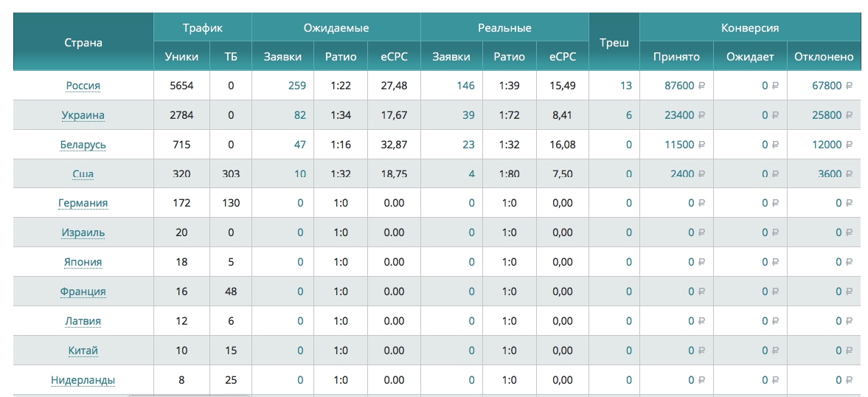The width and height of the screenshot is (868, 397).
Task: Open the Франция country link
Action: [x=83, y=291]
